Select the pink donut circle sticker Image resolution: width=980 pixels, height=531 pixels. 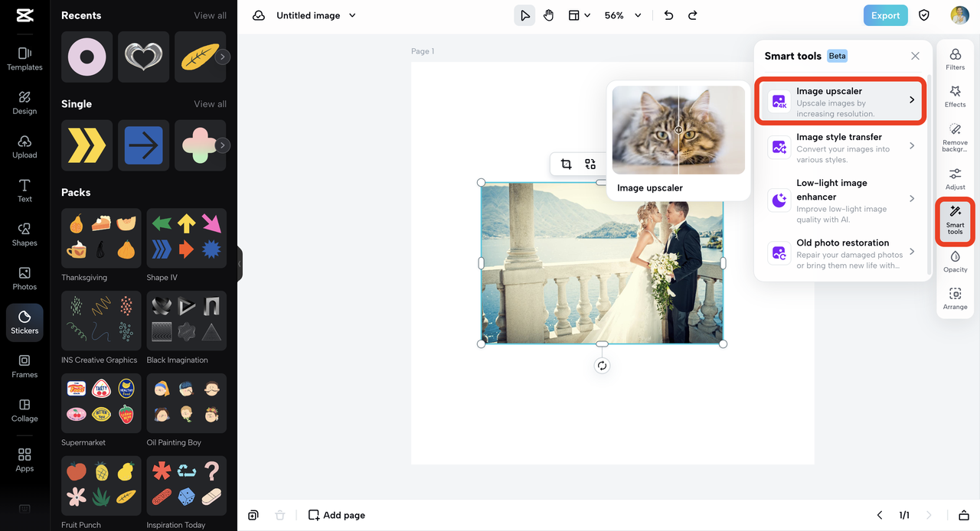[87, 57]
